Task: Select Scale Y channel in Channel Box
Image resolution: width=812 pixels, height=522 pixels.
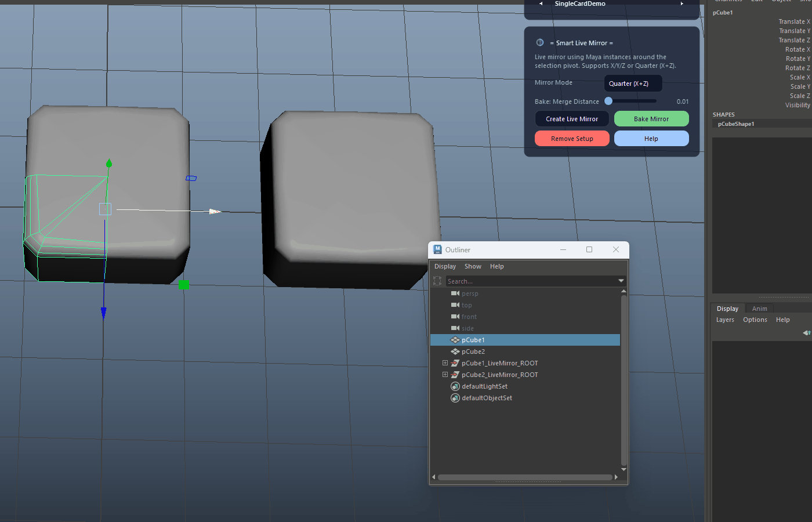Action: tap(800, 86)
